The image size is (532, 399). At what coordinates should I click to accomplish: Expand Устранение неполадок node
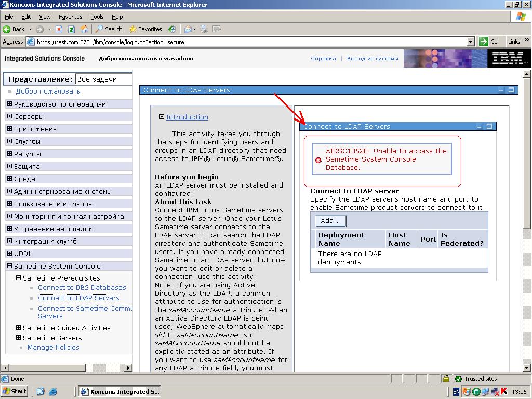10,229
